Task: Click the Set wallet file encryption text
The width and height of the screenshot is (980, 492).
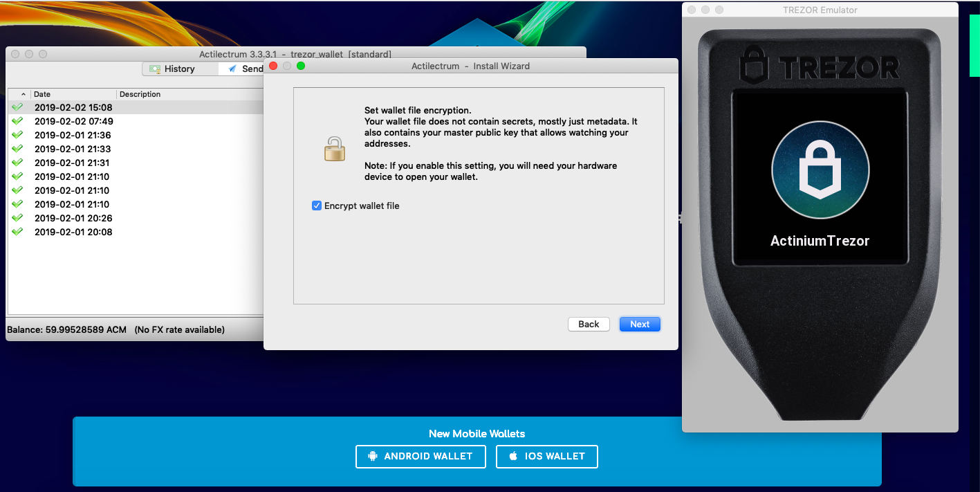Action: click(x=418, y=111)
